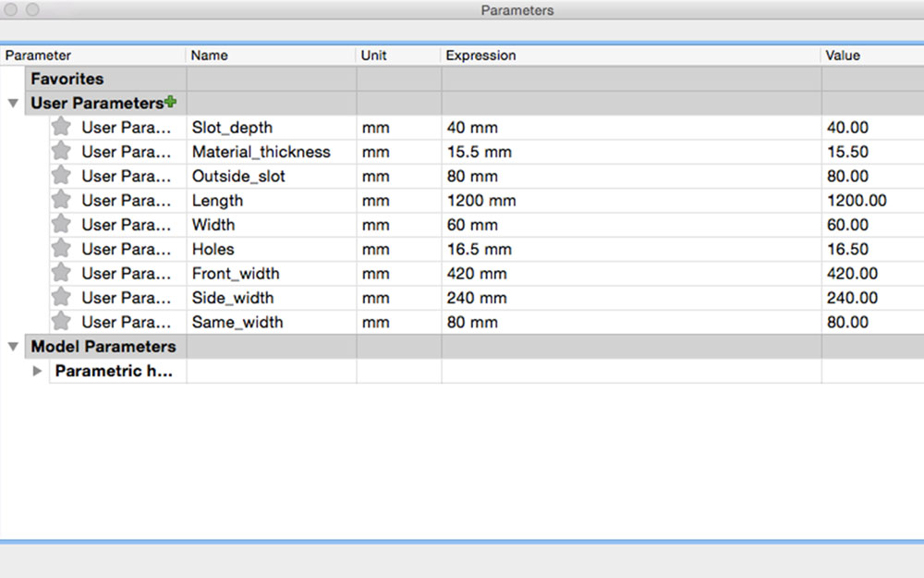Select the Favorites section row
Viewport: 924px width, 578px height.
[x=67, y=80]
